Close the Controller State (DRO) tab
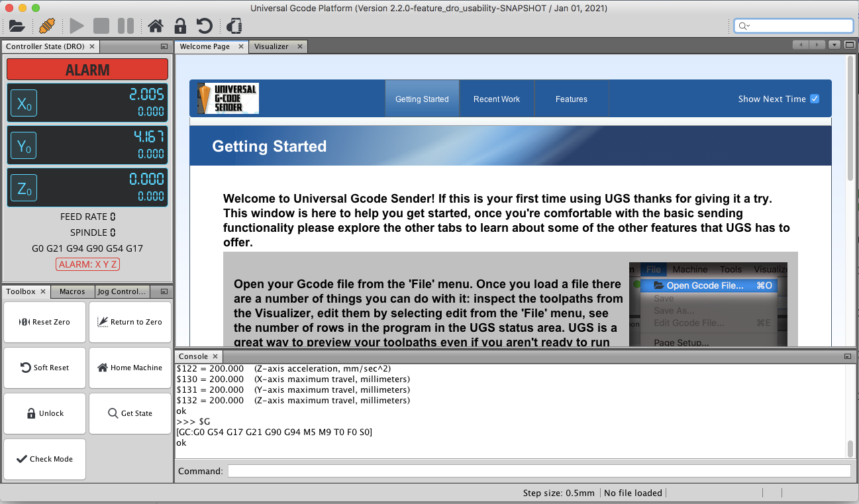This screenshot has height=504, width=859. pos(92,46)
